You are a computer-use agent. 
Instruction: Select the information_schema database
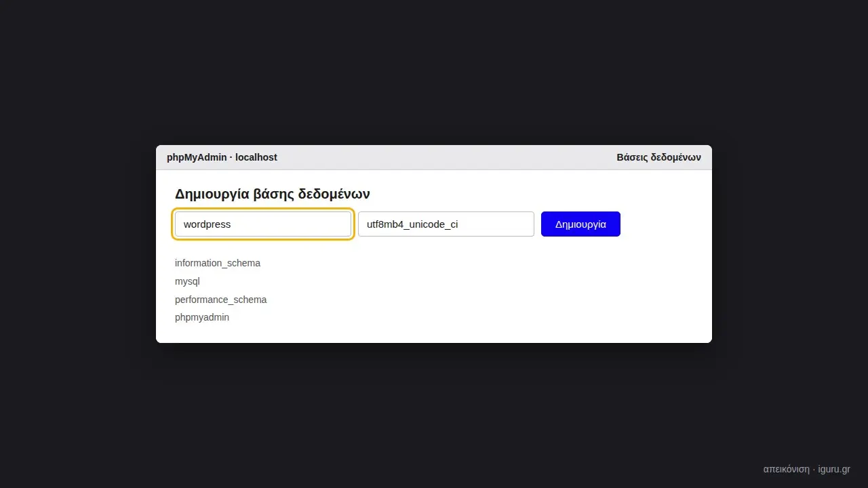click(218, 263)
